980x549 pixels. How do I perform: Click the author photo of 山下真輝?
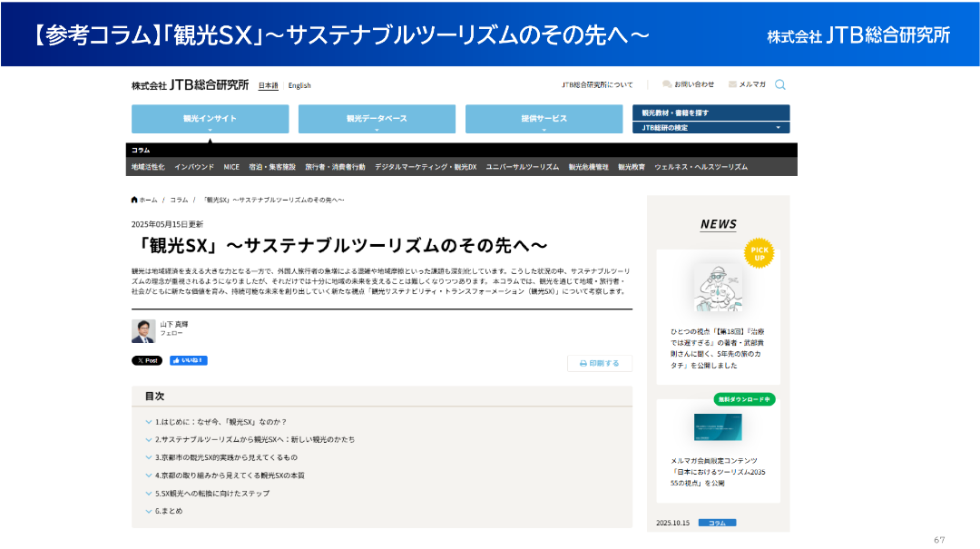(143, 331)
